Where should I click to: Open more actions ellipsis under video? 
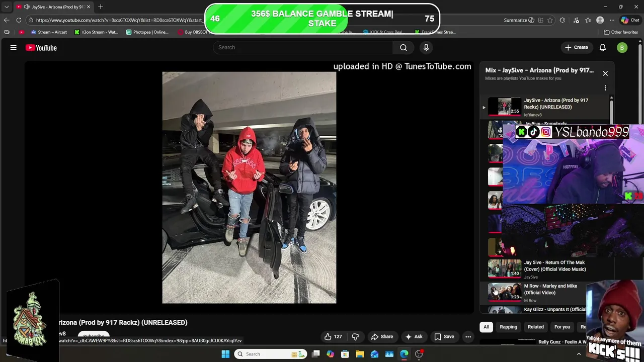(x=468, y=337)
